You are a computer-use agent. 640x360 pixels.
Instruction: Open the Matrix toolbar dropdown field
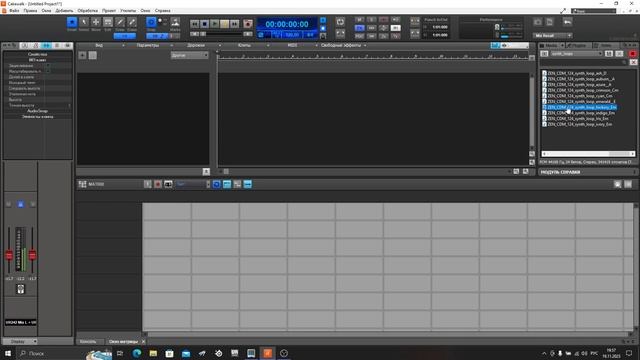point(193,184)
